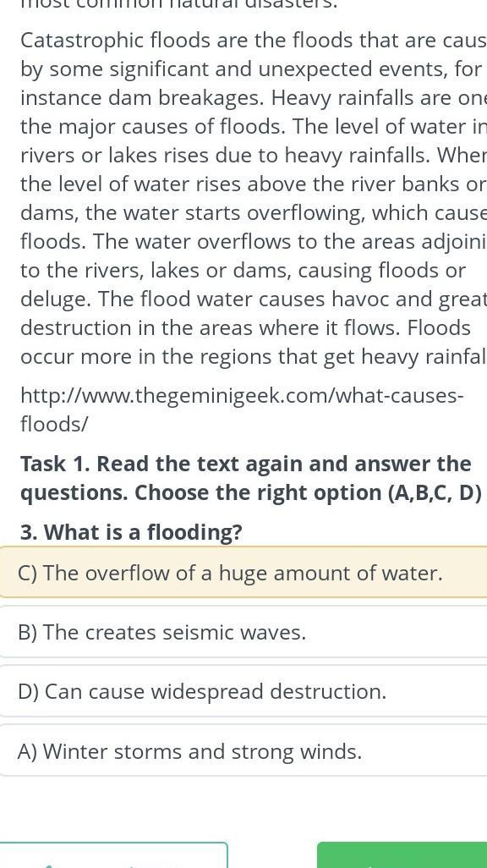Click the question text What is a flooding
This screenshot has height=868, width=487.
click(131, 532)
